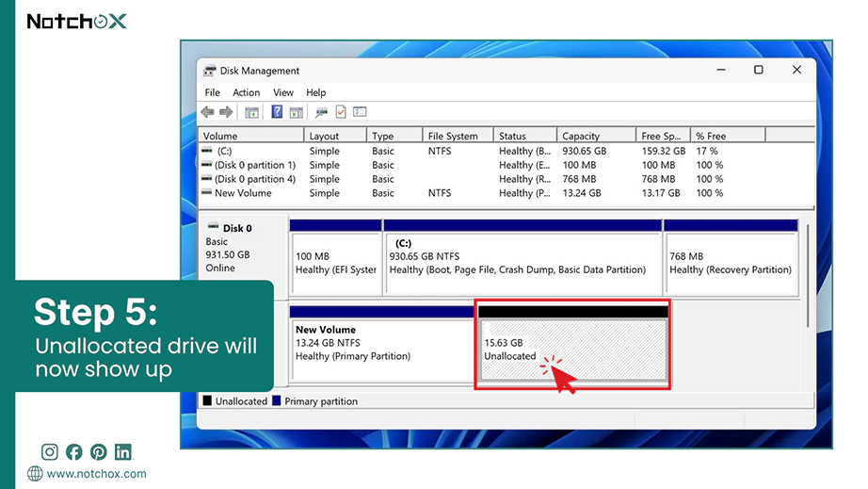Screen dimensions: 868x489
Task: Maximize the Disk Management window
Action: pos(759,70)
